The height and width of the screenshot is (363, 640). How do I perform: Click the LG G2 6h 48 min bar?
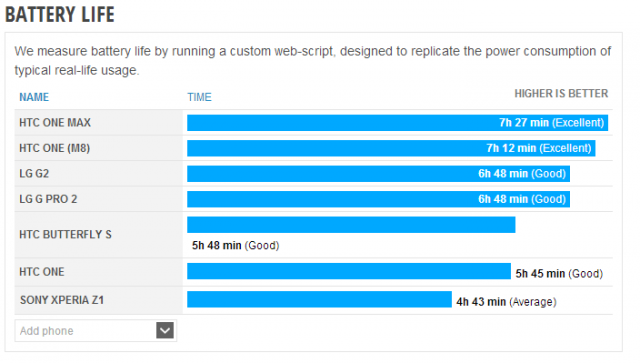point(378,174)
